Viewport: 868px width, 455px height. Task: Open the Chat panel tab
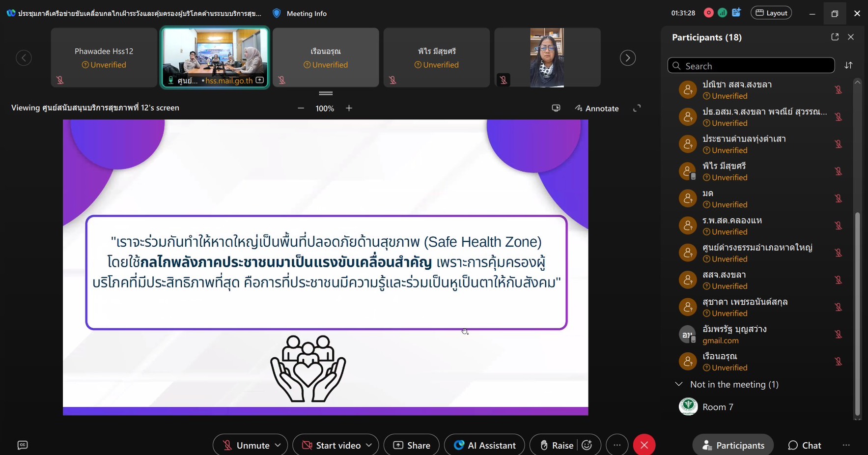pos(804,445)
